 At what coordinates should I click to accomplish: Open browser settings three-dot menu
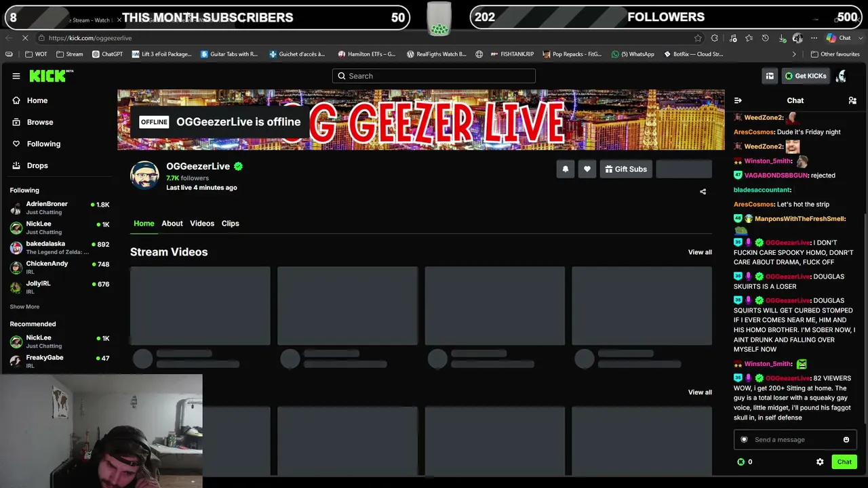(814, 38)
